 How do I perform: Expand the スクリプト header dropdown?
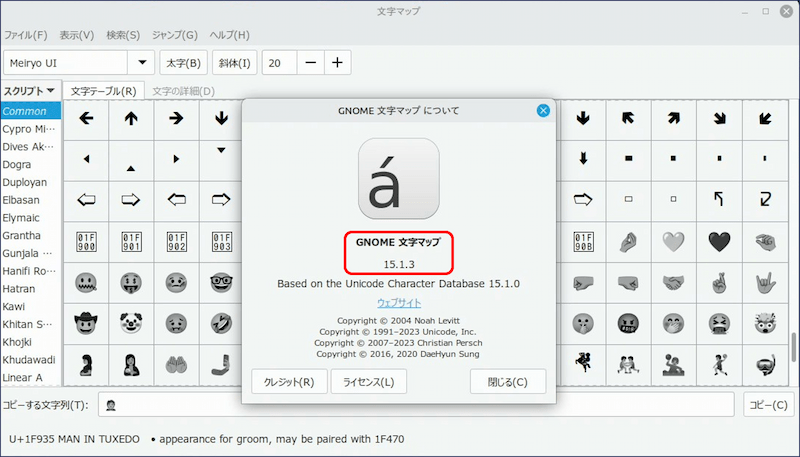tap(30, 91)
